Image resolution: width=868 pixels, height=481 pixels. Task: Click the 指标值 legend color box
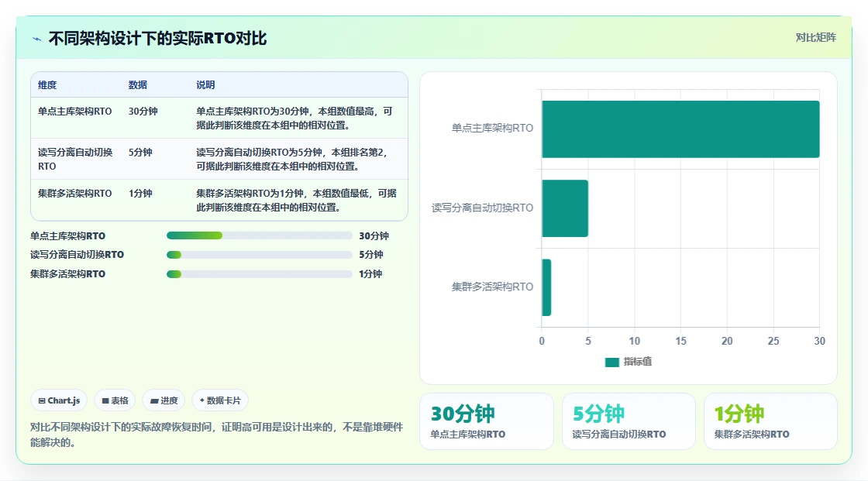click(x=611, y=362)
